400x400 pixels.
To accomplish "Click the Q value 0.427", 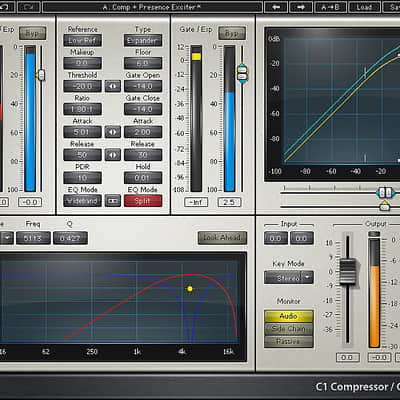I will coord(70,238).
